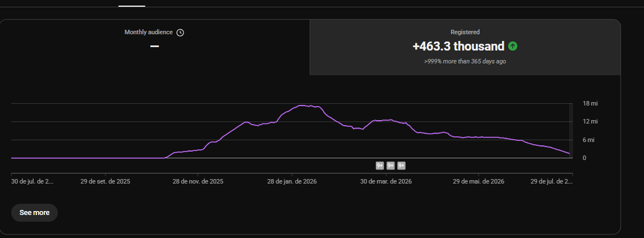Click the '>999% more than 365 days ago' text
This screenshot has height=238, width=644.
465,61
